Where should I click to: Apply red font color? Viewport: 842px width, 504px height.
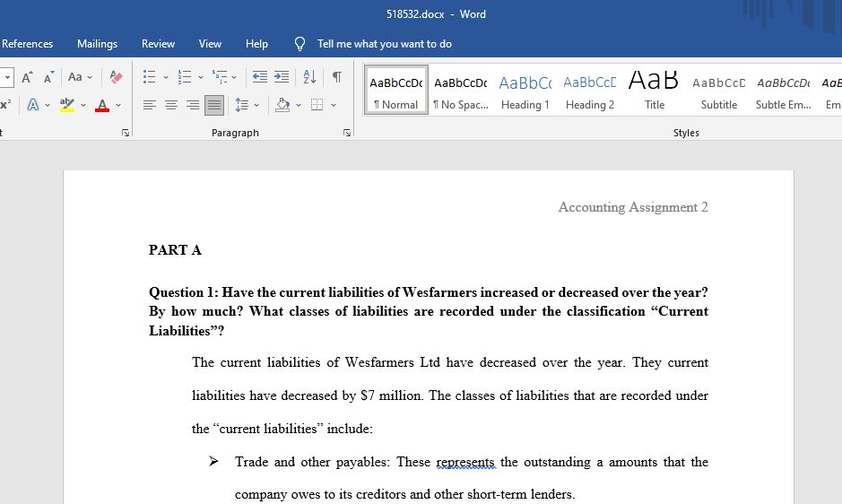tap(102, 105)
